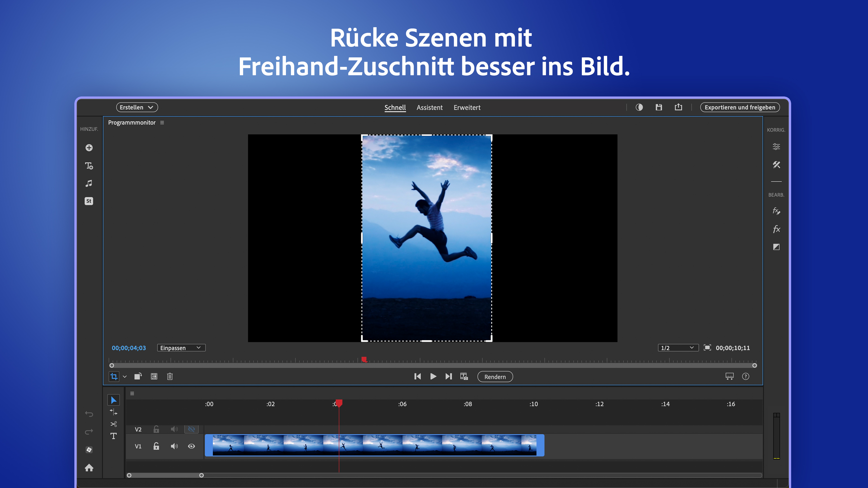This screenshot has width=868, height=488.
Task: Click the Rendern button
Action: tap(495, 377)
